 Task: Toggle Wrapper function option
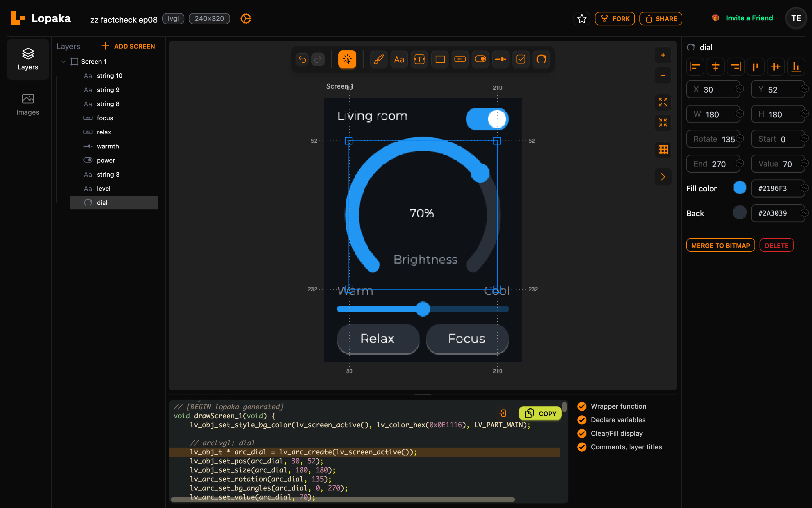[612, 406]
